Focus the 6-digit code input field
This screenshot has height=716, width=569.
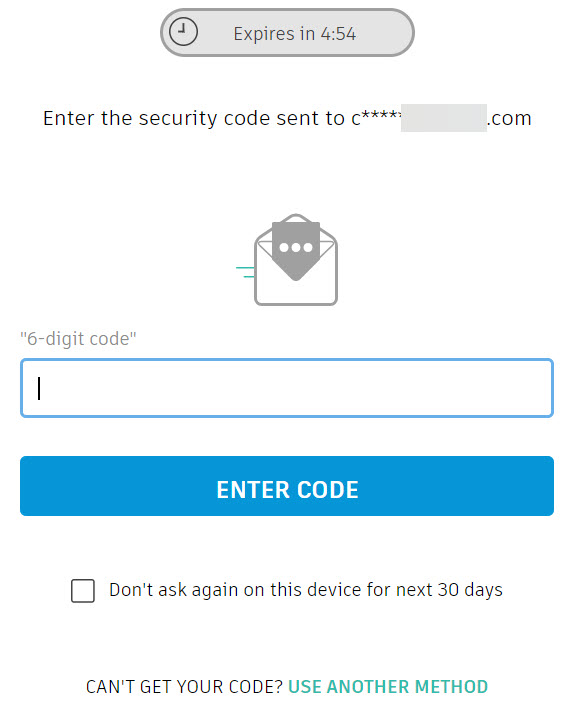[287, 388]
